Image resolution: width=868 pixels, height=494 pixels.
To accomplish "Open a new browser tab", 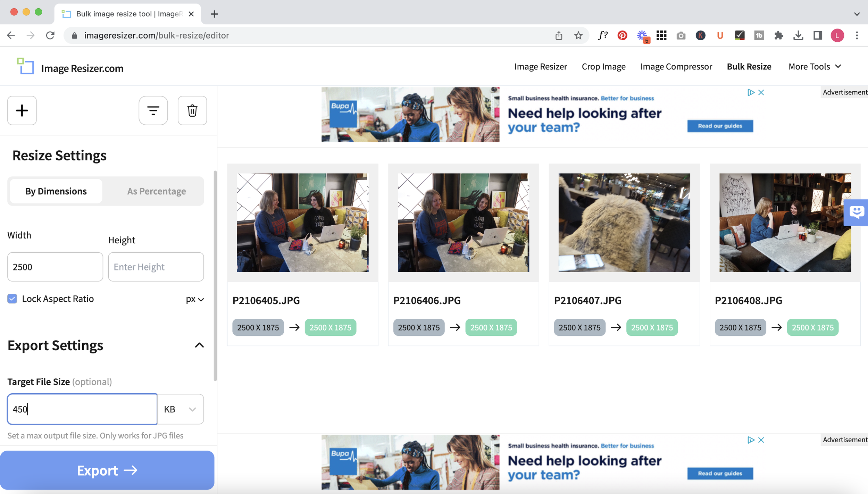I will [214, 14].
